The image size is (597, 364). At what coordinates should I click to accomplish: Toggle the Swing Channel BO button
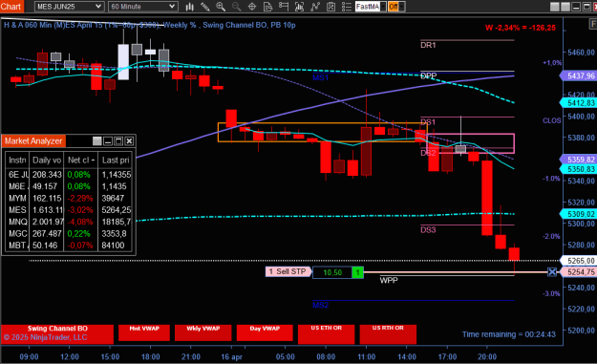(x=57, y=334)
